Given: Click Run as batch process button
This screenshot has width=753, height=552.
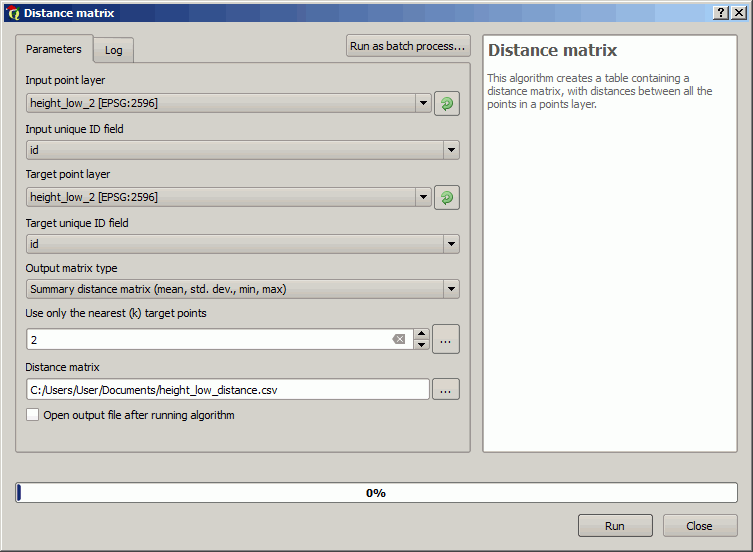Looking at the screenshot, I should click(x=408, y=46).
